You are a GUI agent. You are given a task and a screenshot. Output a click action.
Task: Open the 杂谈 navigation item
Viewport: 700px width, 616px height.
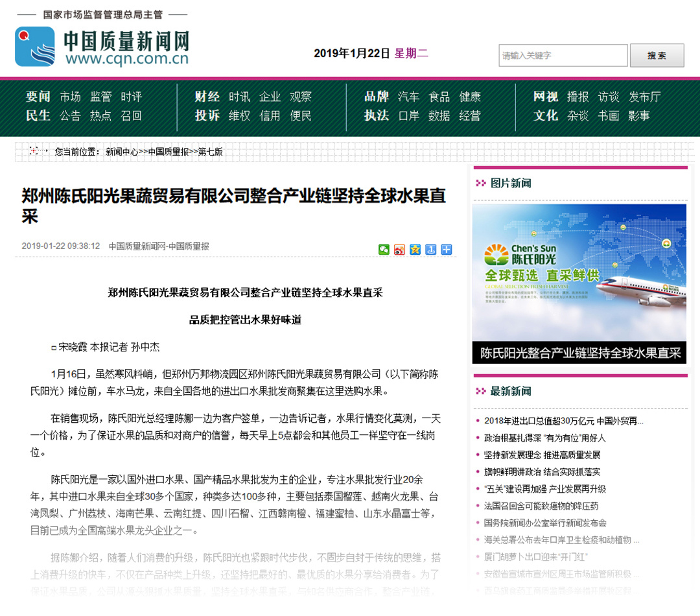(578, 115)
